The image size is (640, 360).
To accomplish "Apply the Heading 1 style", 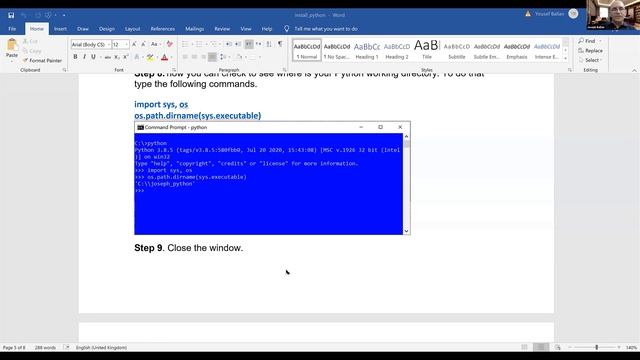I will pyautogui.click(x=367, y=50).
